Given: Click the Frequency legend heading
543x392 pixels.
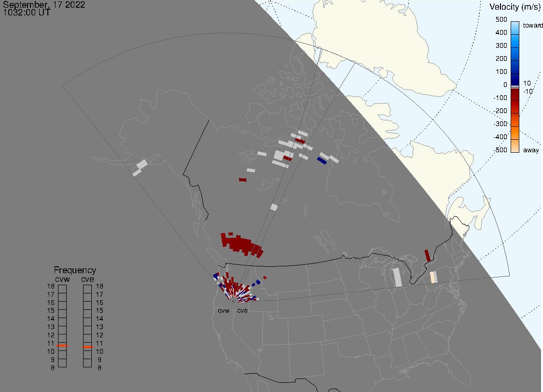Looking at the screenshot, I should (x=75, y=270).
